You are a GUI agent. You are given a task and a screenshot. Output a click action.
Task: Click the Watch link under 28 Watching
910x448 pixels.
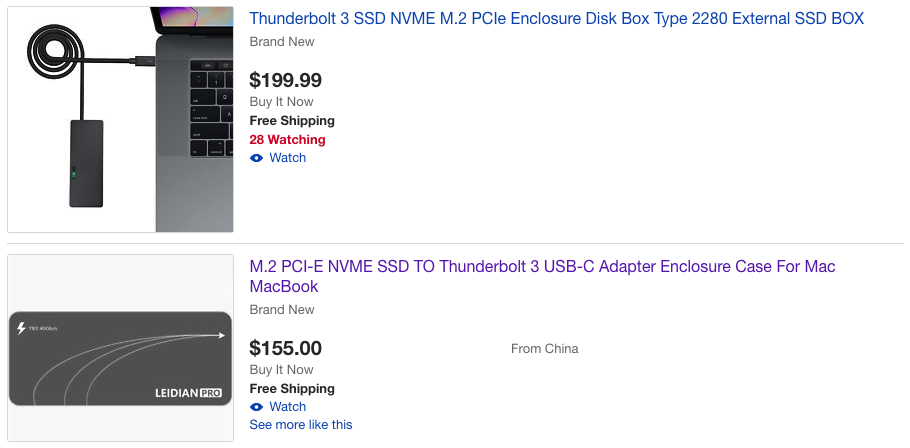pos(287,158)
